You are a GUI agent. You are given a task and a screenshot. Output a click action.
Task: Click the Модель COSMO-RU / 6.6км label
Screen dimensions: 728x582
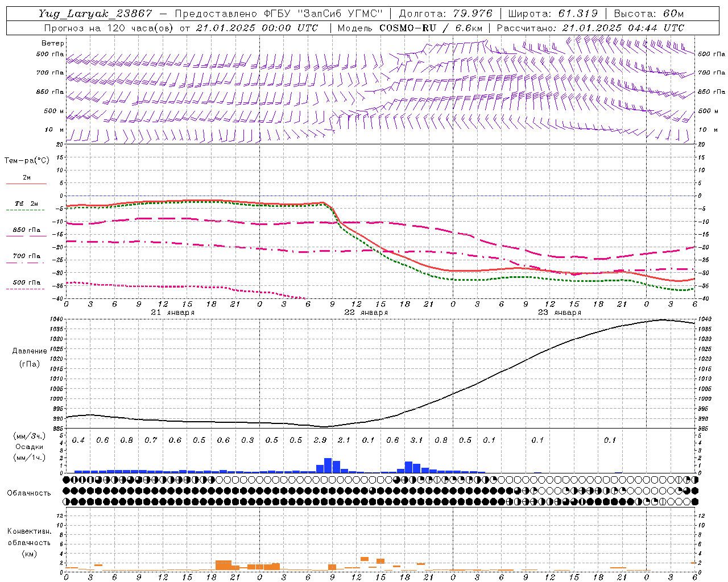pyautogui.click(x=410, y=28)
